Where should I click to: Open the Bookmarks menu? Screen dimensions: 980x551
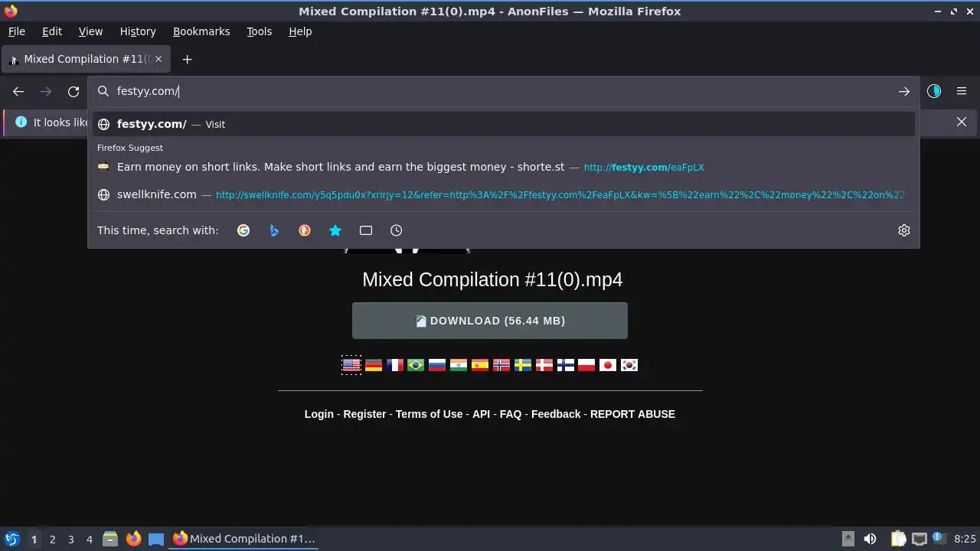coord(201,31)
